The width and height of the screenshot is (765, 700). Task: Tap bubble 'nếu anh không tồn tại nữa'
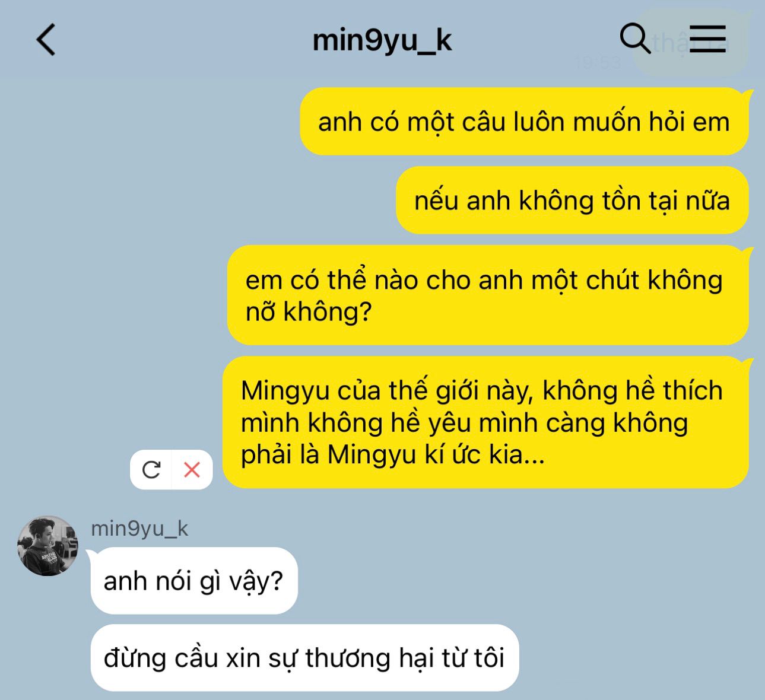[x=572, y=201]
